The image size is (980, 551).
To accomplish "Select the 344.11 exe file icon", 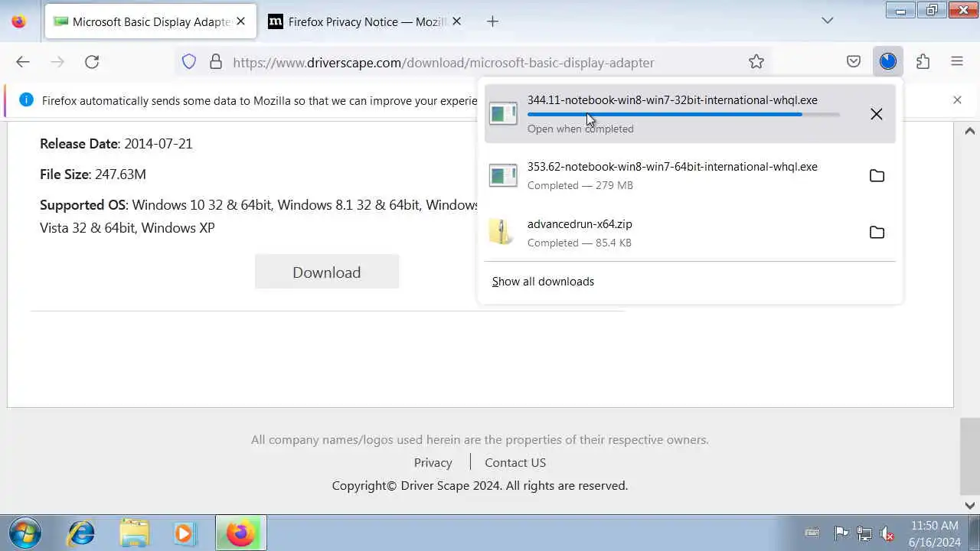I will [x=503, y=113].
